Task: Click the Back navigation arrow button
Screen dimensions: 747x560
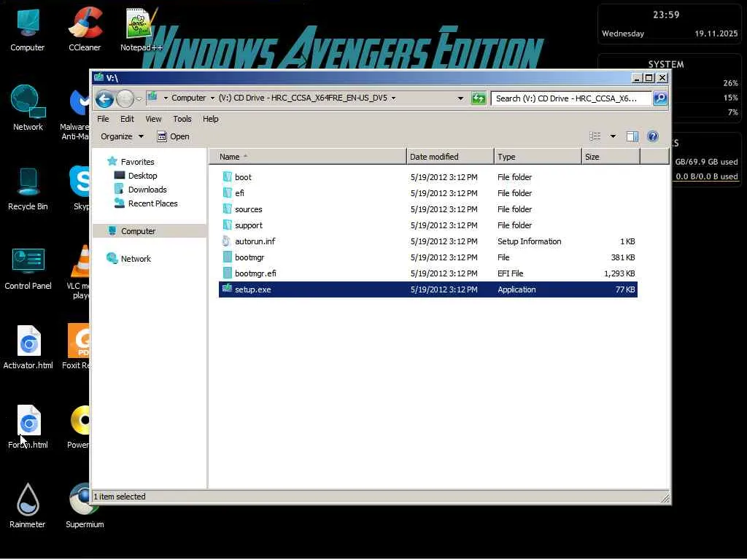Action: pos(104,99)
